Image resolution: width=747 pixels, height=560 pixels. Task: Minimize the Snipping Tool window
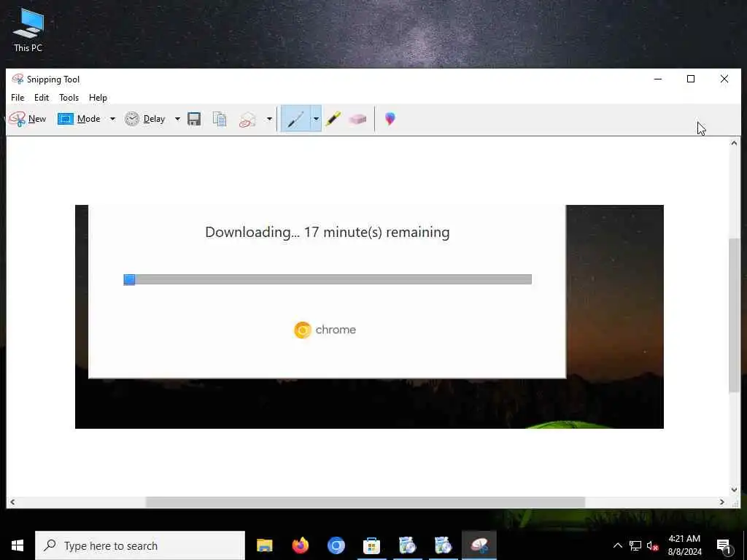coord(658,79)
